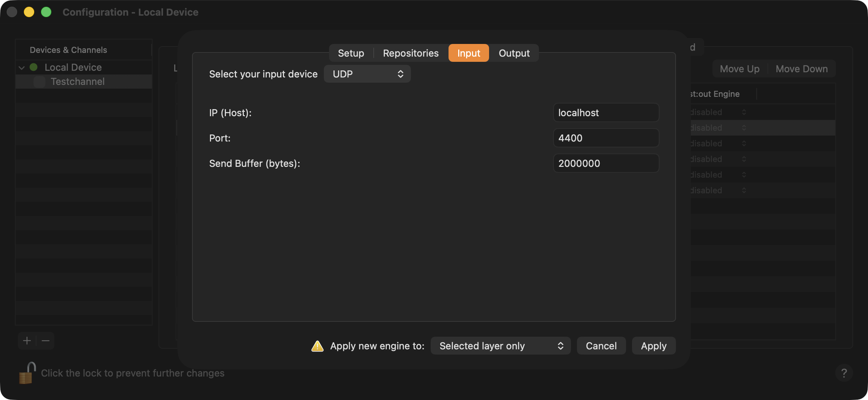This screenshot has width=868, height=400.
Task: Switch to the Repositories tab
Action: tap(411, 53)
